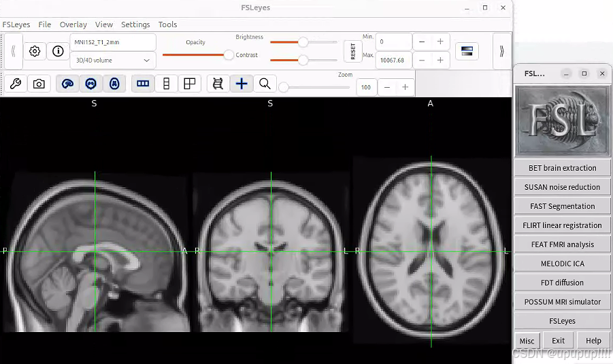Toggle movie mode film icon

coord(218,84)
